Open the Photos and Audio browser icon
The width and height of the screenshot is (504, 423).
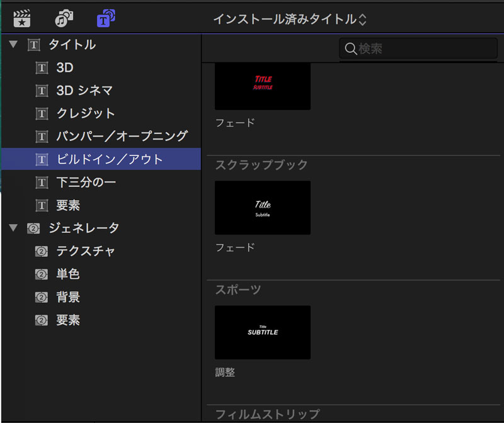(64, 18)
